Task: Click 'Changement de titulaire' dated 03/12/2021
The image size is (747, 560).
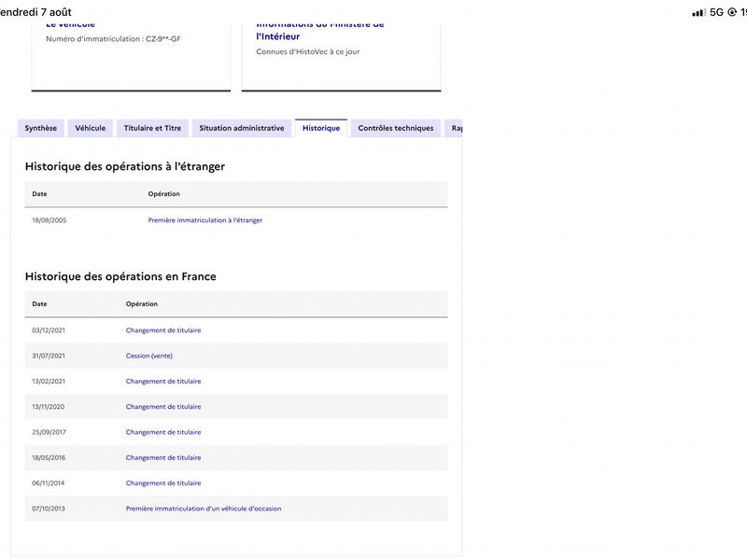Action: [x=163, y=330]
